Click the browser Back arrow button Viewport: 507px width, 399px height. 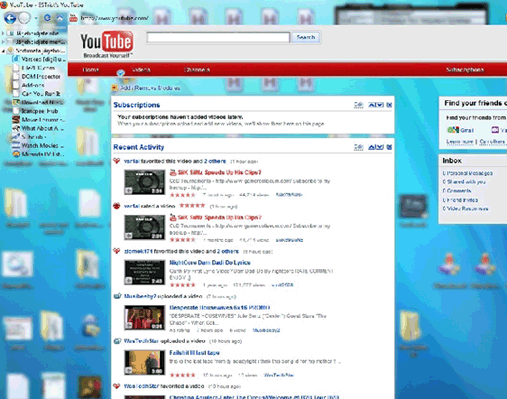tap(10, 18)
